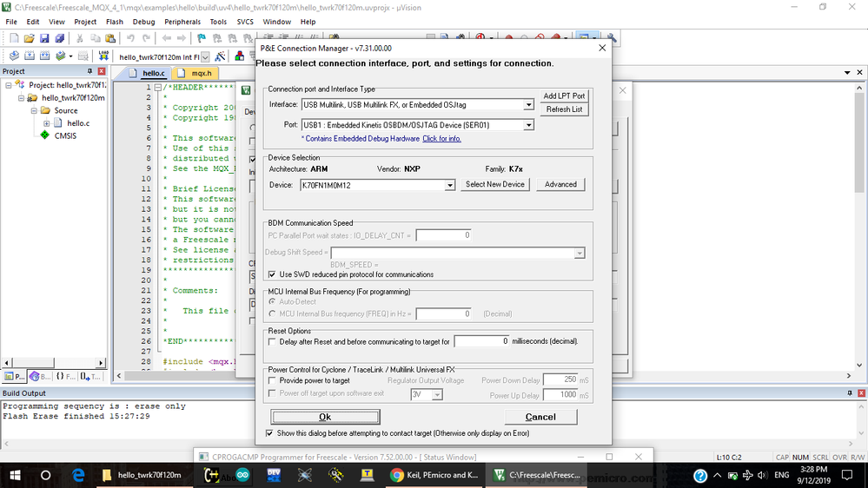
Task: Click the delay milliseconds input field
Action: pyautogui.click(x=481, y=341)
